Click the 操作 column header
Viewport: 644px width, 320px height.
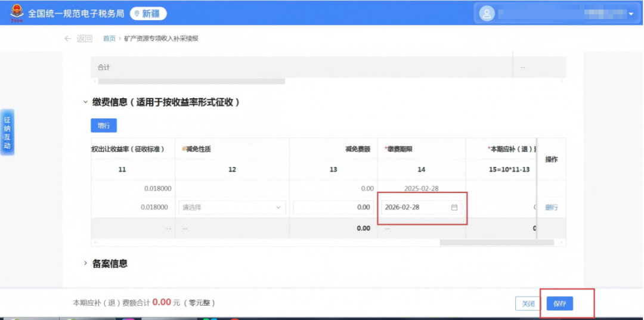point(552,160)
